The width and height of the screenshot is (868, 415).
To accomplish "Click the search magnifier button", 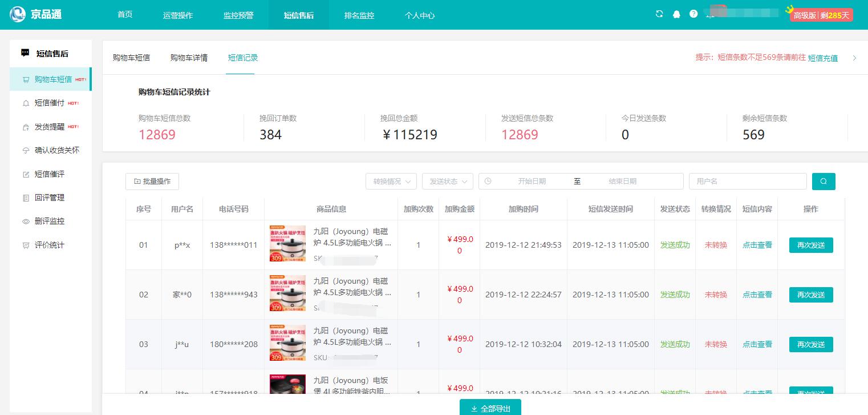I will 824,182.
